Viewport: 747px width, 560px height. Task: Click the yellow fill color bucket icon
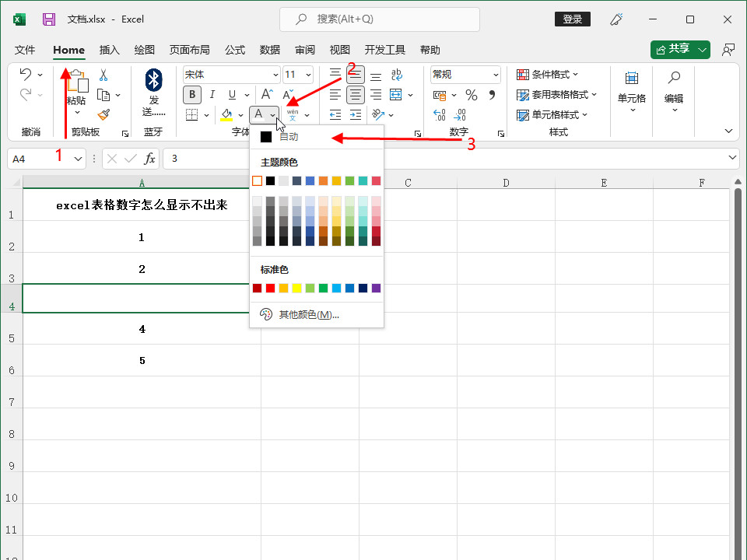[x=226, y=115]
